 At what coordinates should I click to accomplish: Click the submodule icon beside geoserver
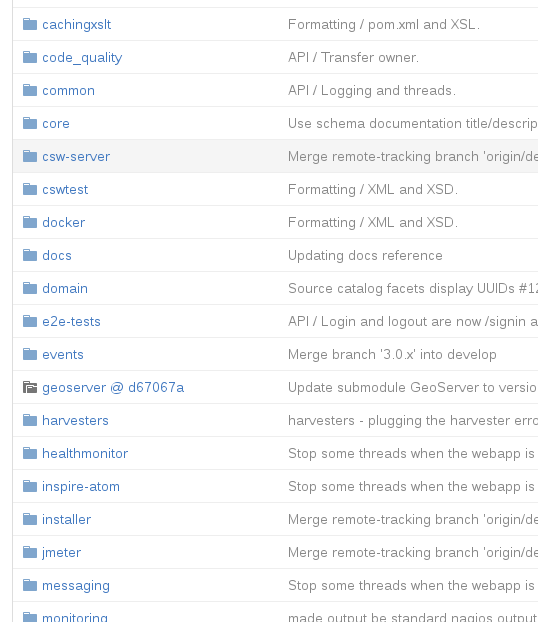[30, 387]
